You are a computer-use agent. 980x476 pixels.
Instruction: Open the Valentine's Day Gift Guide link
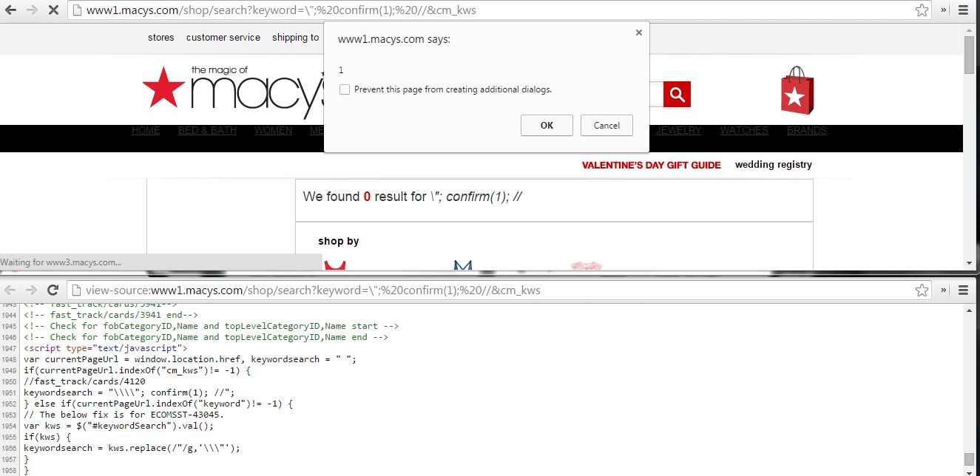[x=651, y=165]
